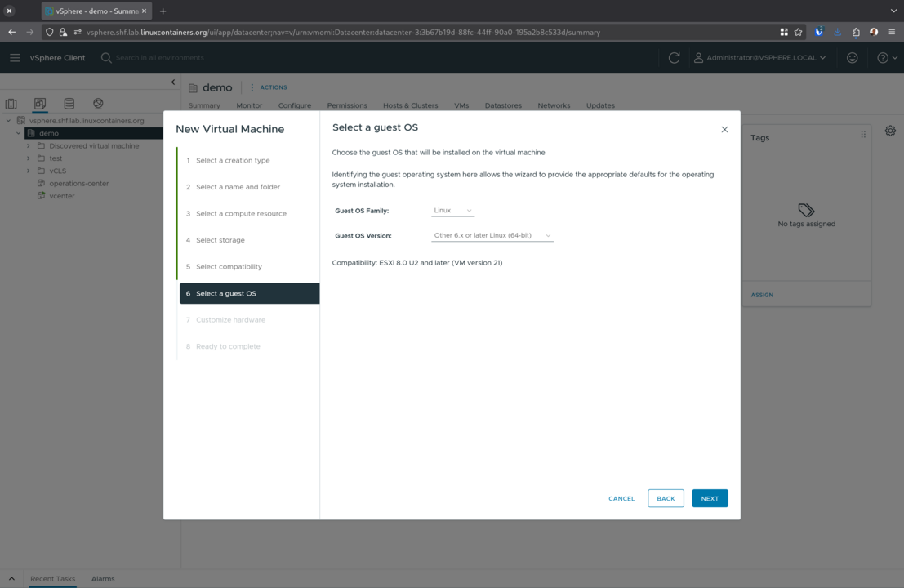Image resolution: width=904 pixels, height=588 pixels.
Task: Click the Back button
Action: click(x=666, y=498)
